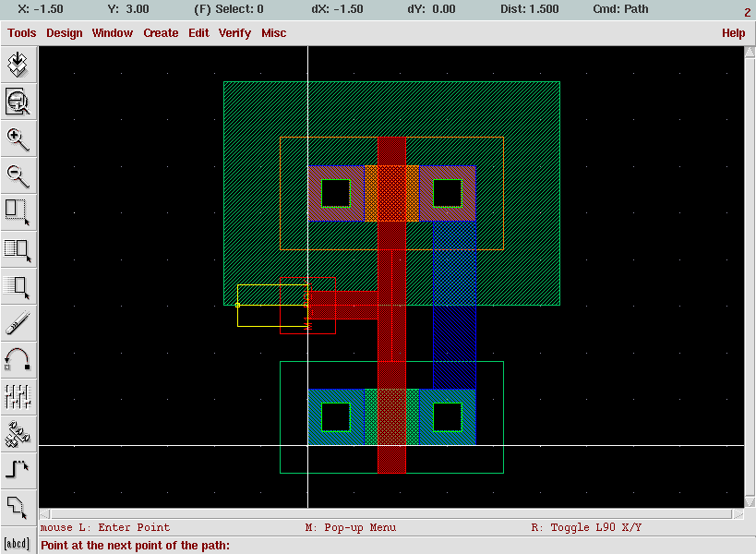Open the Design menu
This screenshot has width=756, height=554.
(64, 33)
